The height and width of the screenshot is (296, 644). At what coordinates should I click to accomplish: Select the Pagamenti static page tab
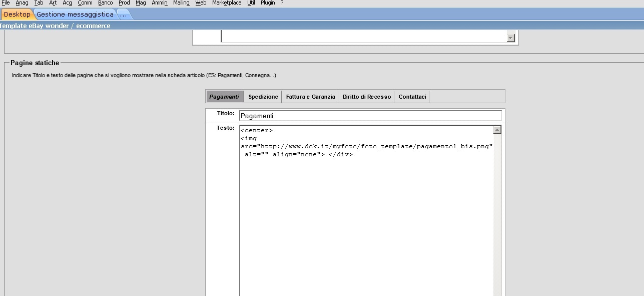(224, 97)
